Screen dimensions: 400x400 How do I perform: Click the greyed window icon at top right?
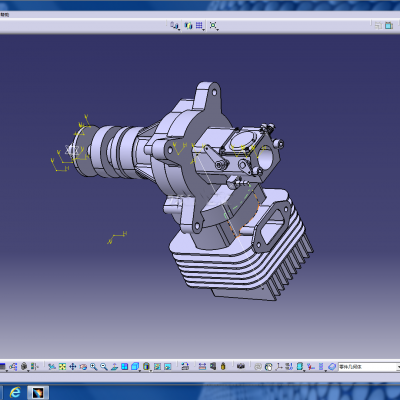378,25
